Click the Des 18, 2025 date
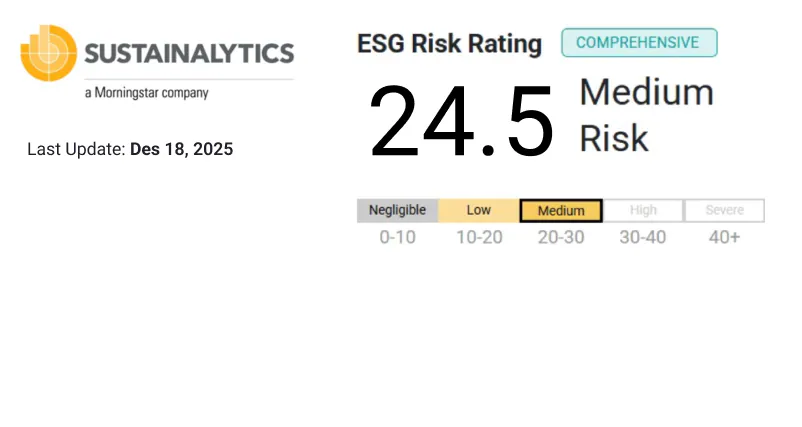Viewport: 802px width, 427px height. click(x=181, y=150)
